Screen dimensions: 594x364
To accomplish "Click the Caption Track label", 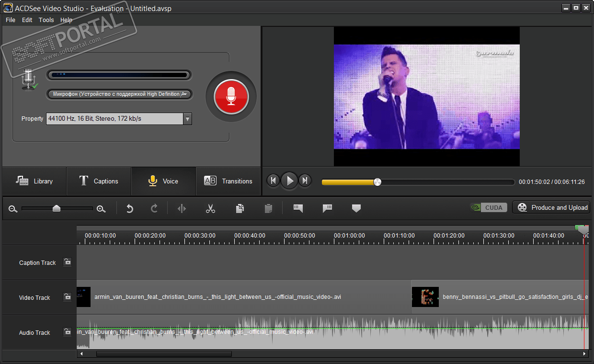I will 37,262.
